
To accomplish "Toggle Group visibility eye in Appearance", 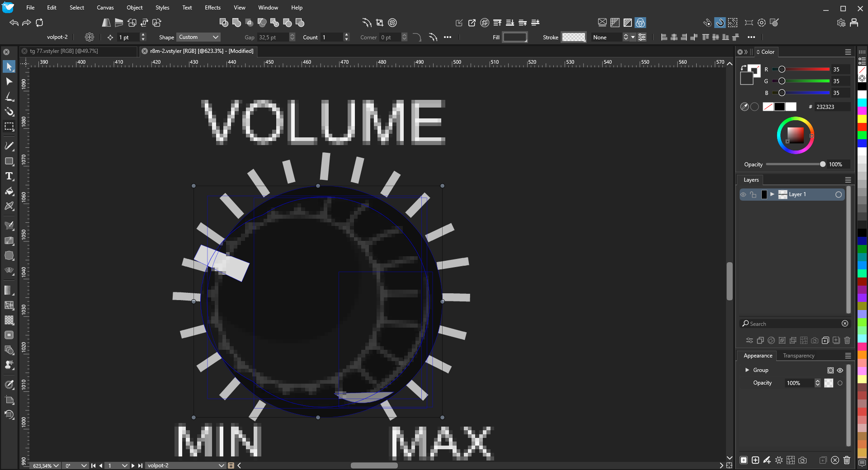I will tap(840, 370).
